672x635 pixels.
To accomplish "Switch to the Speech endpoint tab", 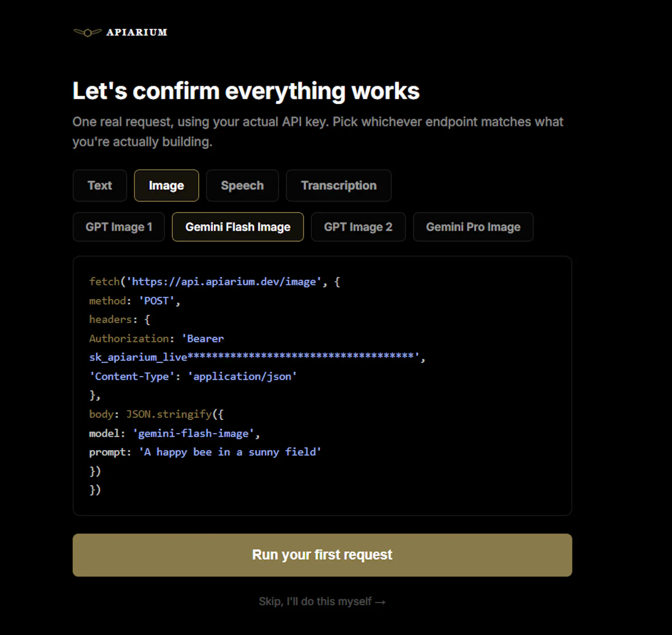I will (242, 186).
